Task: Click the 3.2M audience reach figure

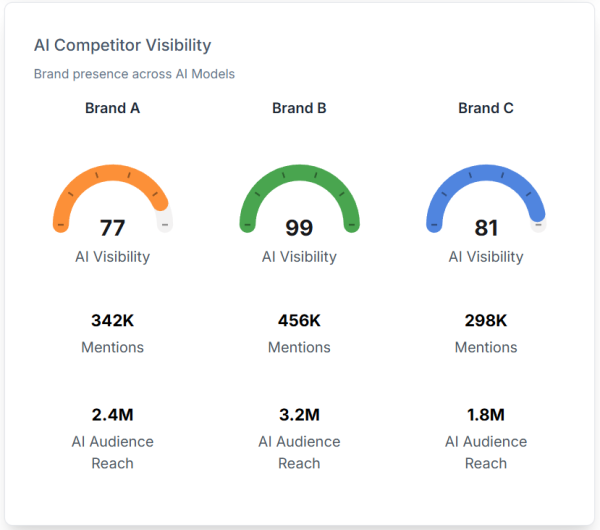Action: point(299,415)
